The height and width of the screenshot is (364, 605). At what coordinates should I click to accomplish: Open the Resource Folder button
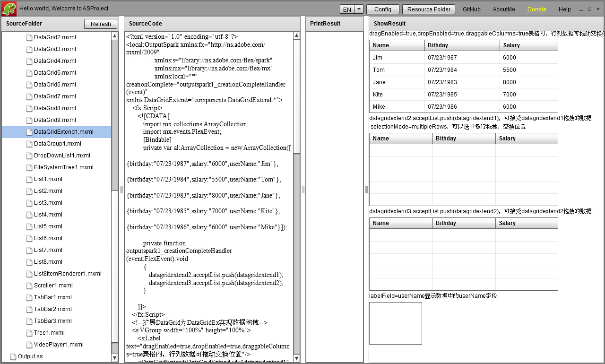pos(429,9)
